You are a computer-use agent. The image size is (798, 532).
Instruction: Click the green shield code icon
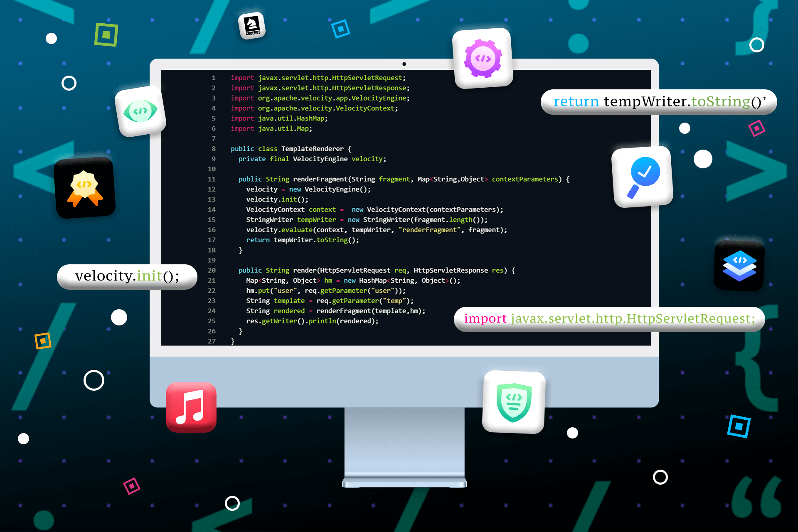coord(514,402)
